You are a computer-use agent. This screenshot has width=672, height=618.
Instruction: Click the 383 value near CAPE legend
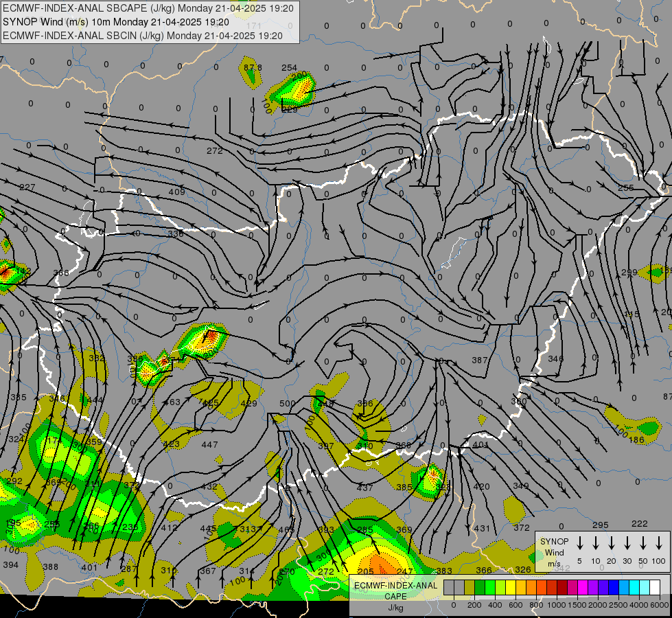coord(444,571)
